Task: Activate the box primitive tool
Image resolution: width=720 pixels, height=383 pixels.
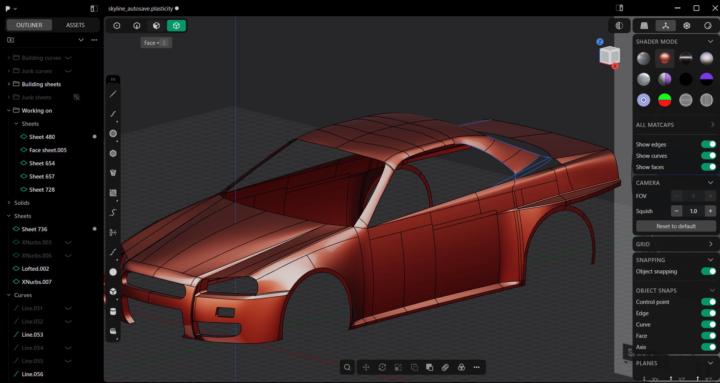Action: click(113, 292)
